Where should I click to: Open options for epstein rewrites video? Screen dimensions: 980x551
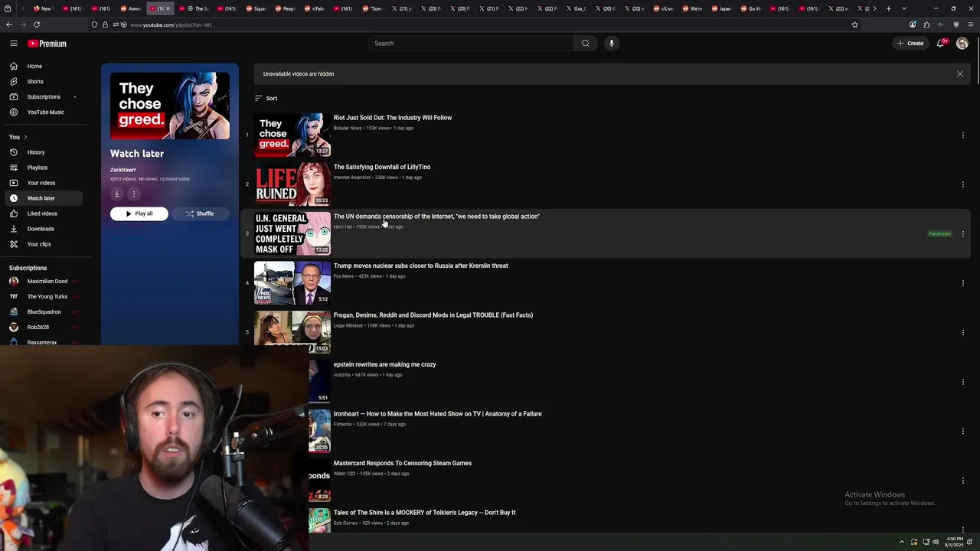(963, 382)
